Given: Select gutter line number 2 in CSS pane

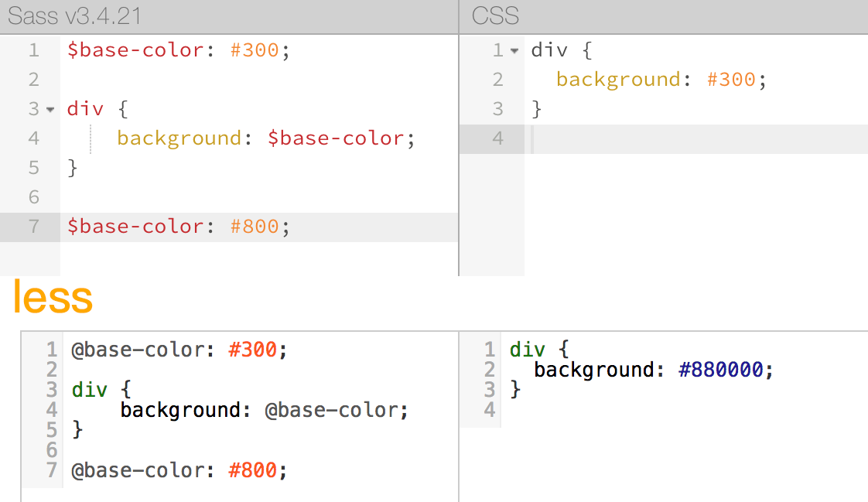Looking at the screenshot, I should 497,80.
